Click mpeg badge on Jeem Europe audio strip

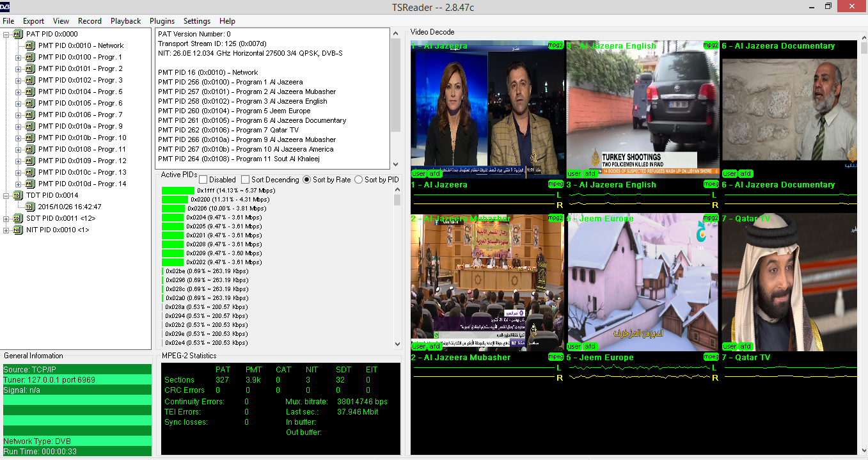pyautogui.click(x=711, y=356)
